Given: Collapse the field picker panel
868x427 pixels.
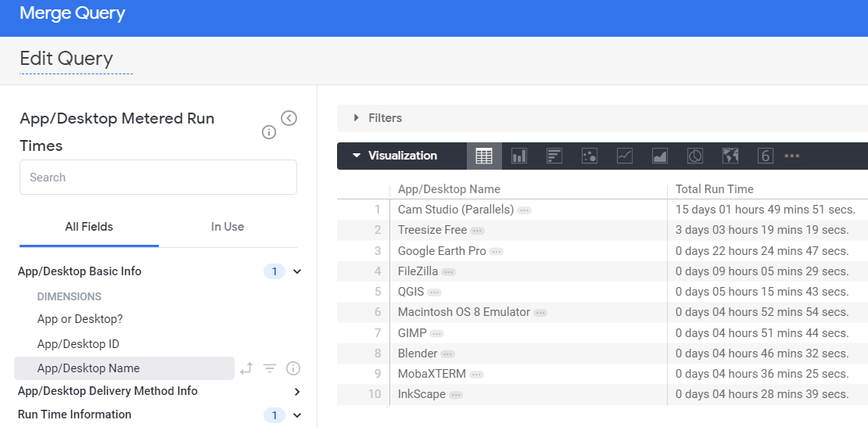Looking at the screenshot, I should click(289, 118).
